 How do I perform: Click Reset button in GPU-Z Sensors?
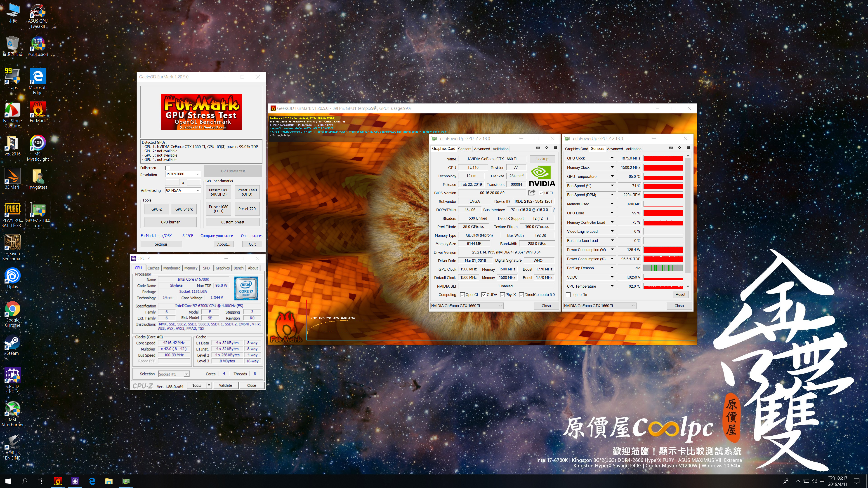coord(680,294)
